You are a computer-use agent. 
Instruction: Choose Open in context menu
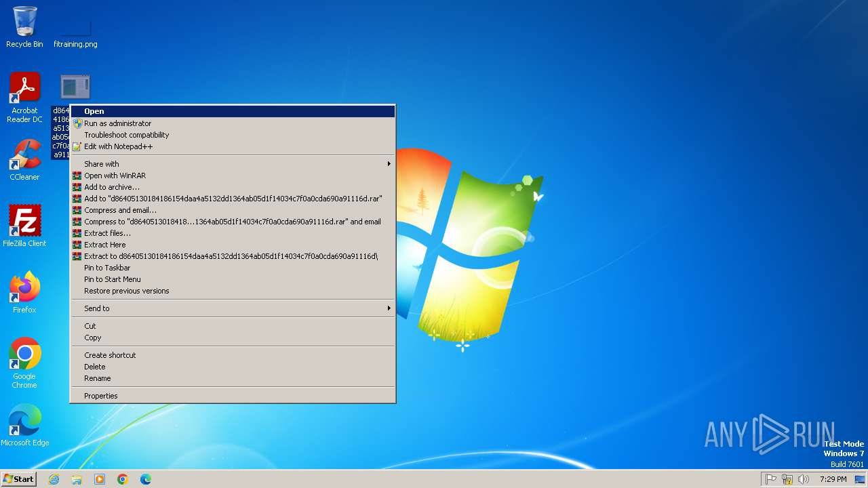coord(233,111)
